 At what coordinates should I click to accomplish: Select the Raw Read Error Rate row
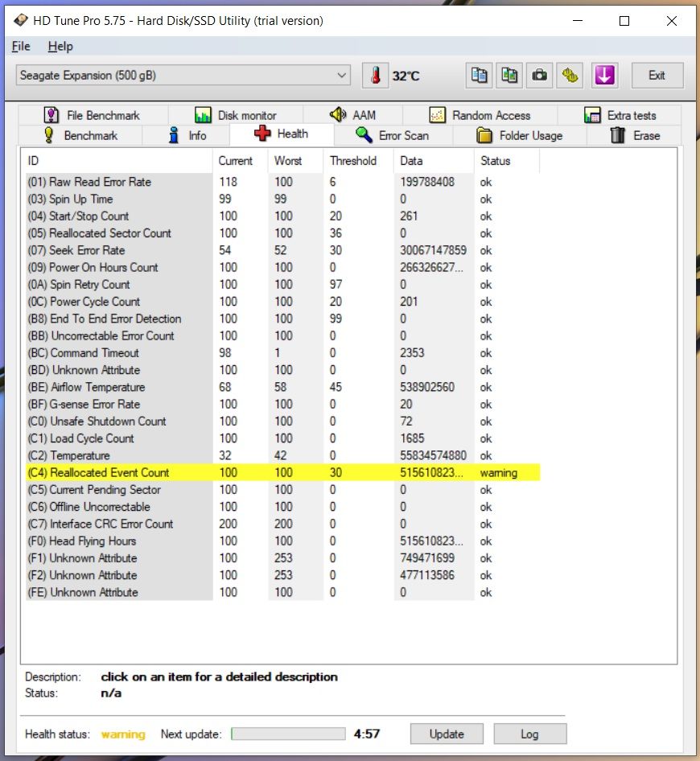pyautogui.click(x=282, y=182)
